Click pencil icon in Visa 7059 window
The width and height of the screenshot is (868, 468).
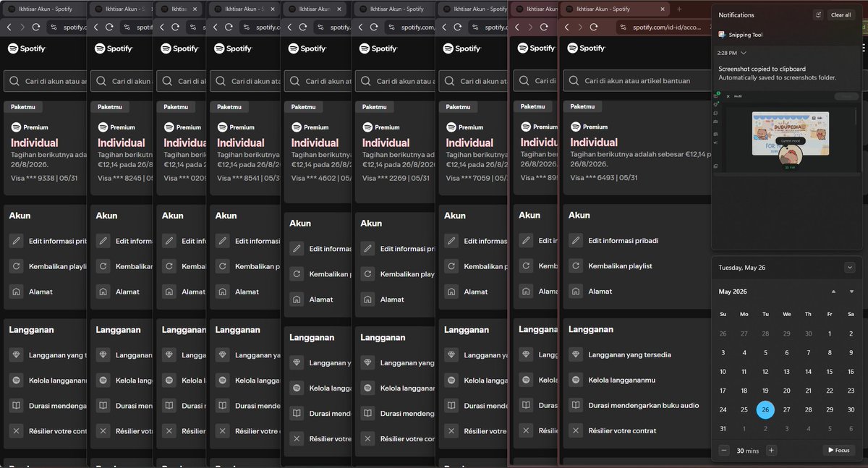coord(451,241)
